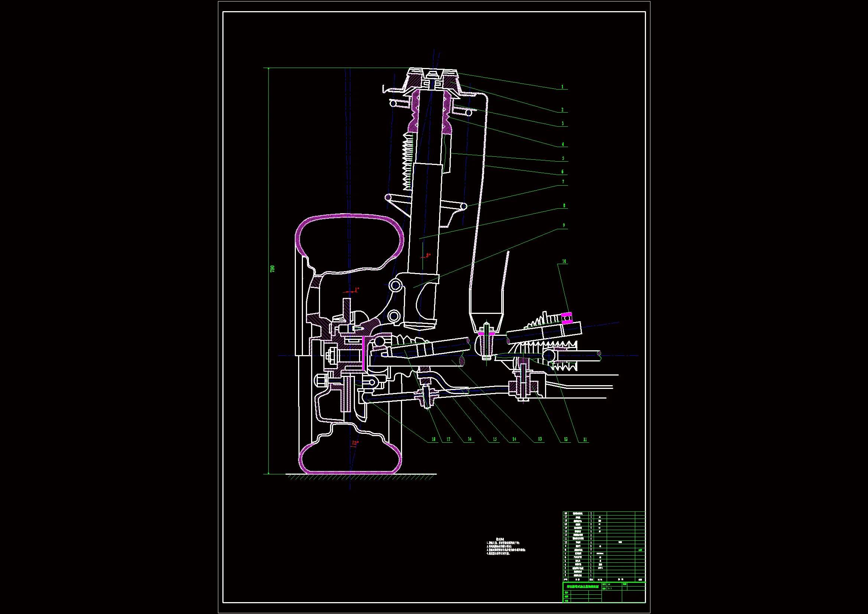Select the 790 vertical dimension text
This screenshot has width=868, height=614.
click(x=273, y=269)
